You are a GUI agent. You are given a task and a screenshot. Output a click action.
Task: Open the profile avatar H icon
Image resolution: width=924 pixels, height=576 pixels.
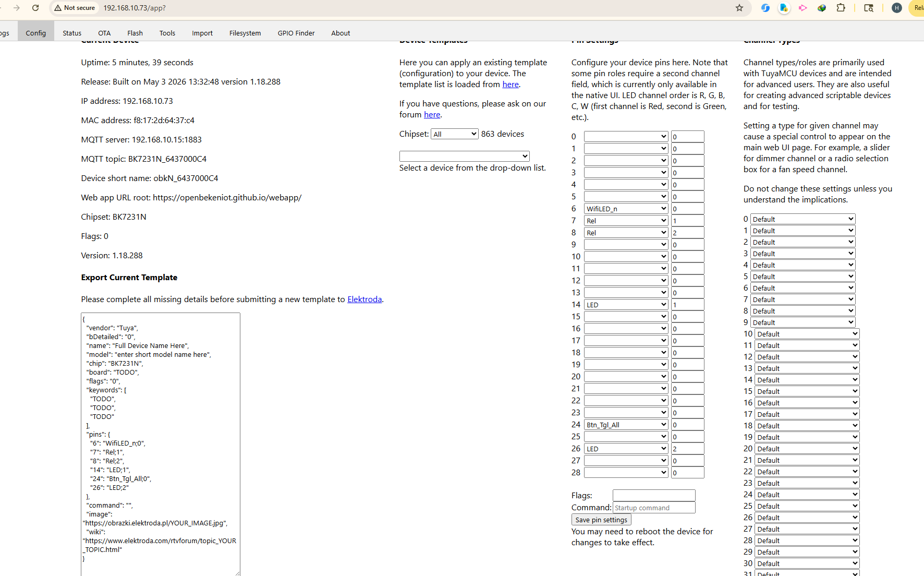pos(897,8)
